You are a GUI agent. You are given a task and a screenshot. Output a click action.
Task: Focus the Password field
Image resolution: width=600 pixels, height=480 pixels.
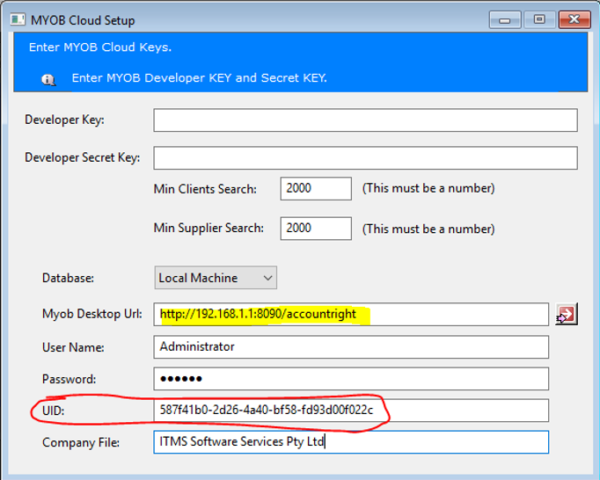pos(352,379)
